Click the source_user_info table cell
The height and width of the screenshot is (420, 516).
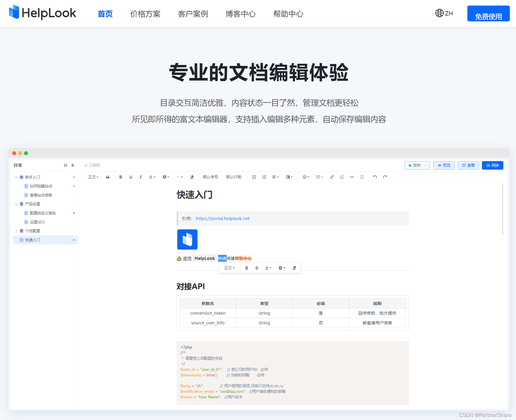click(x=208, y=323)
